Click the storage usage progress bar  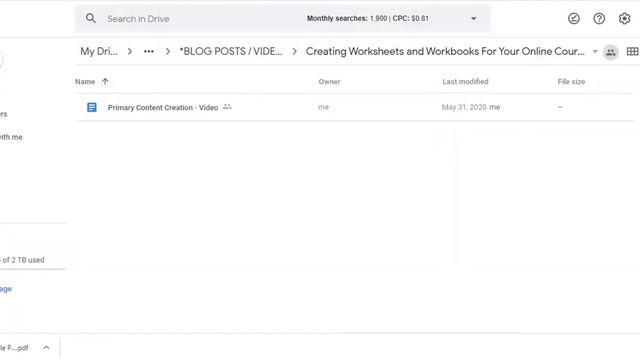pyautogui.click(x=33, y=269)
